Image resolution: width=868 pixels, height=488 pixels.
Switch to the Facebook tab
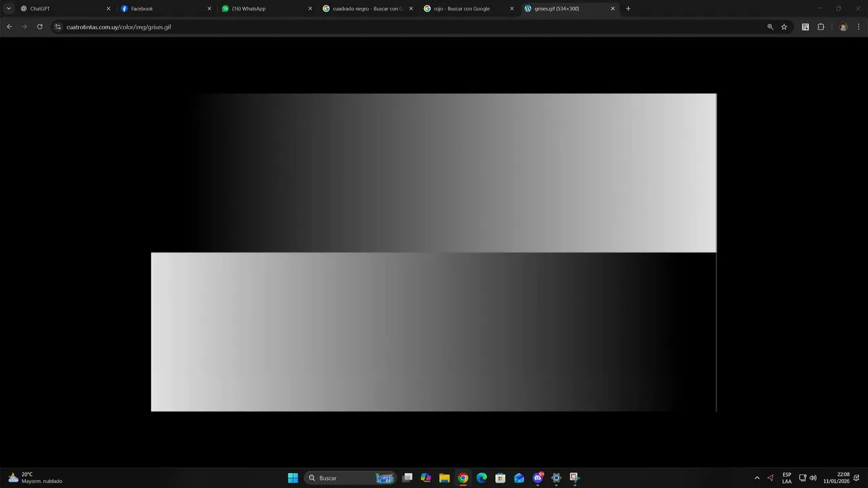click(165, 9)
